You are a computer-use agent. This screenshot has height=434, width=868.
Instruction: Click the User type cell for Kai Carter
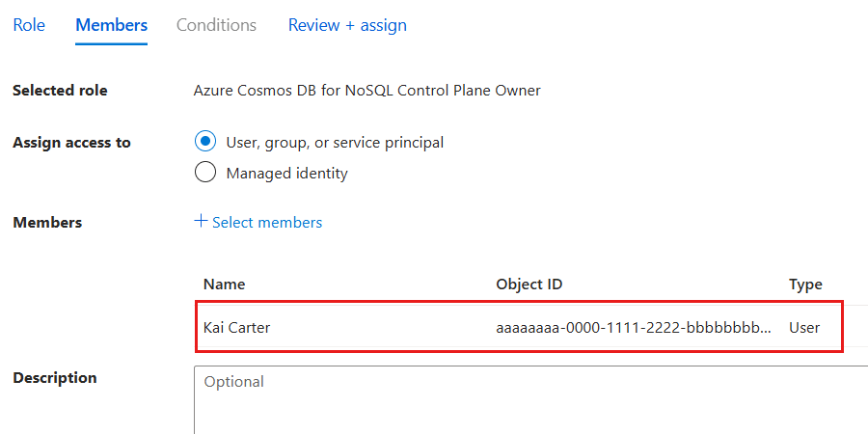[804, 327]
